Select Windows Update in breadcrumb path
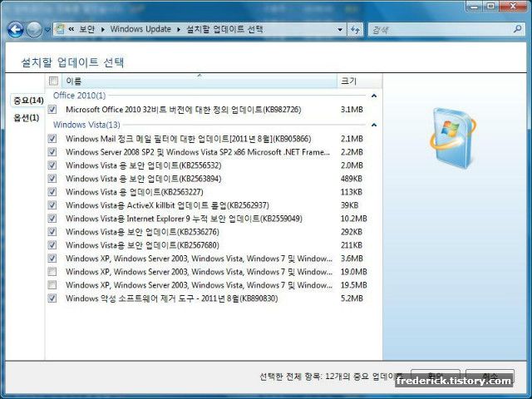The height and width of the screenshot is (399, 532). click(x=140, y=29)
